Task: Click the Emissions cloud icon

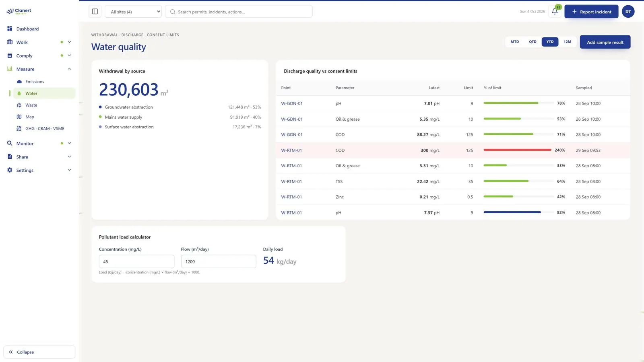Action: click(19, 82)
